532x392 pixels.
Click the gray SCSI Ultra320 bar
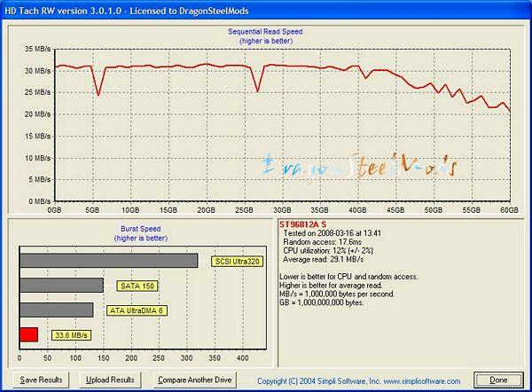click(108, 261)
